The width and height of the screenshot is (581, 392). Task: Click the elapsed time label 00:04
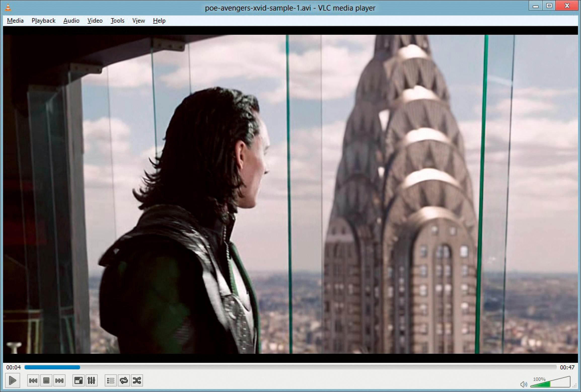13,367
